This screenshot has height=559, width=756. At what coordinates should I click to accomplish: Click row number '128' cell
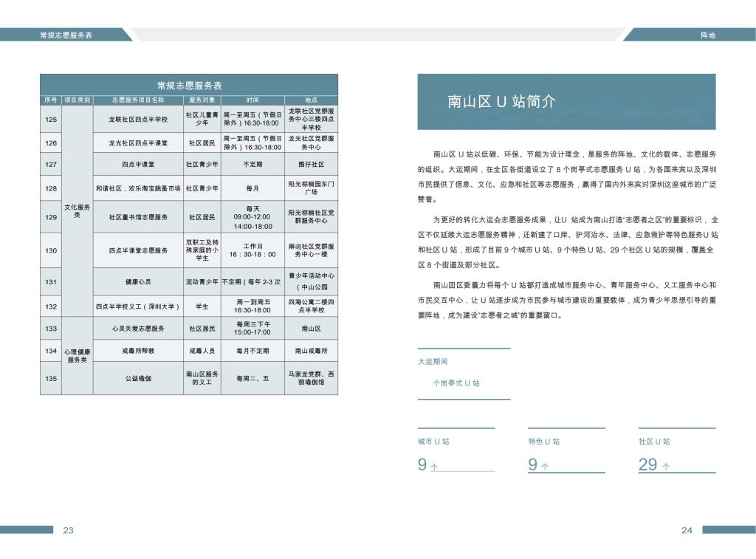pyautogui.click(x=51, y=188)
